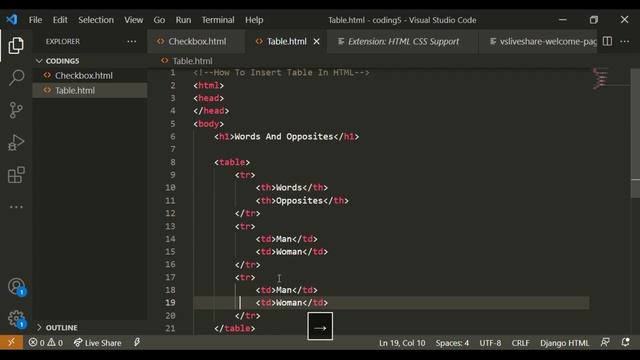This screenshot has width=640, height=360.
Task: Open the Edit menu
Action: pos(60,20)
